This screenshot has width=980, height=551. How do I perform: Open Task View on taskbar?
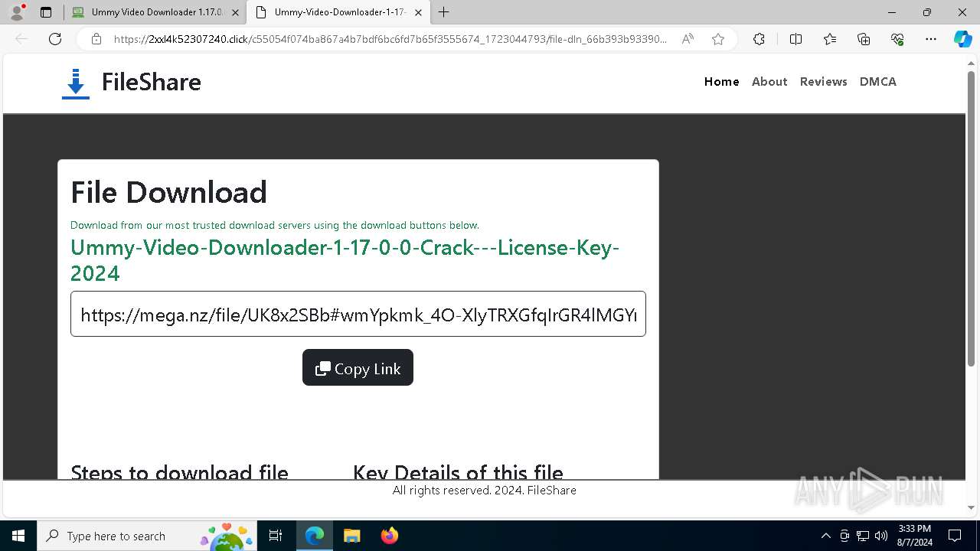point(276,536)
